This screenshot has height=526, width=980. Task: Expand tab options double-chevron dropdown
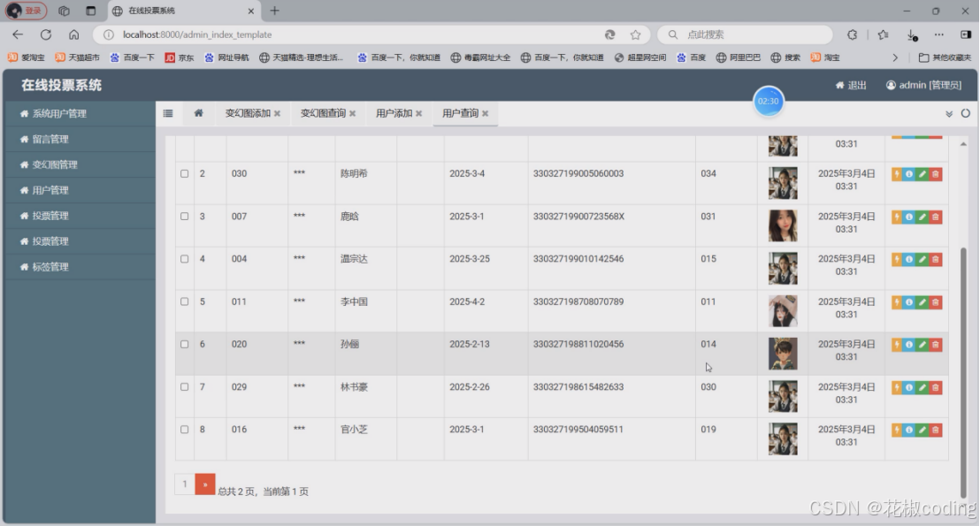pos(949,114)
